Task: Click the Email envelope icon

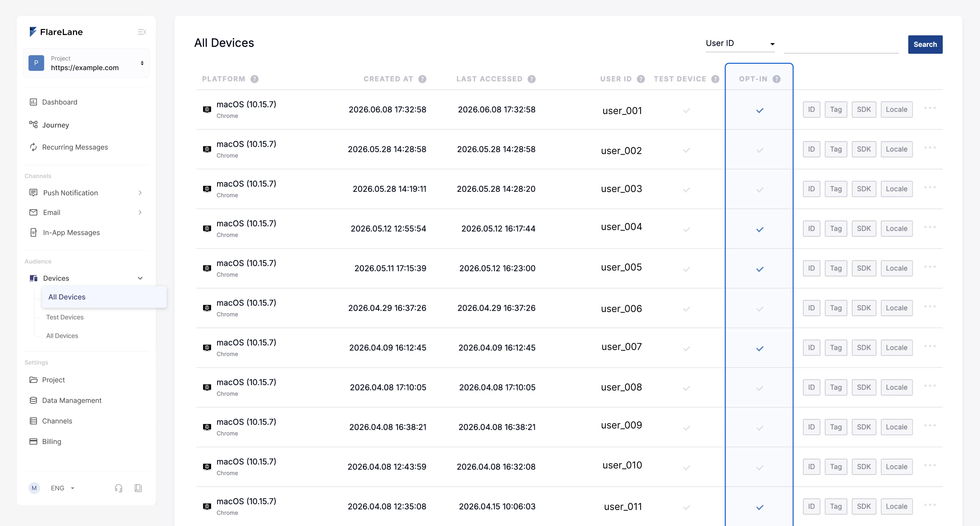Action: pos(33,212)
